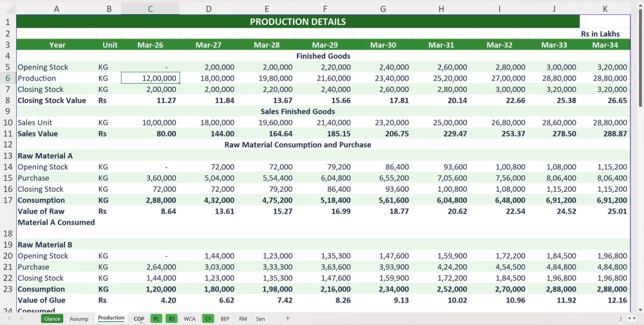Screen dimensions: 644x325
Task: Select row 11 header
Action: 8,133
